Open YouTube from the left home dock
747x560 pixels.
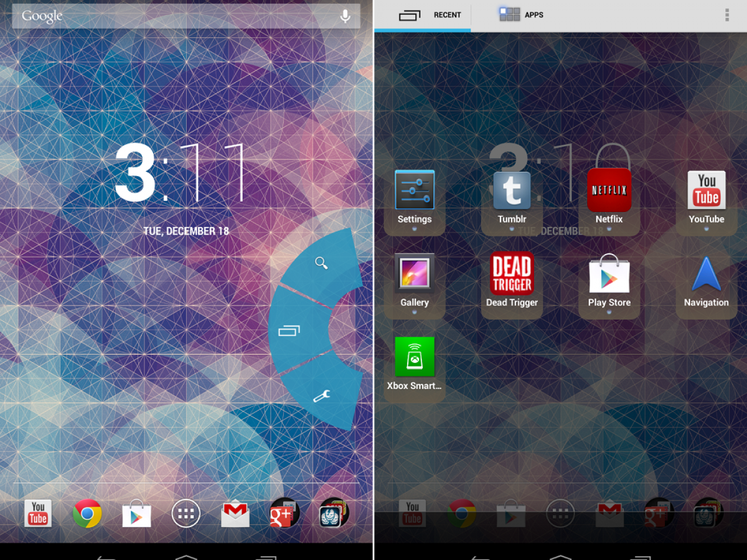tap(38, 513)
